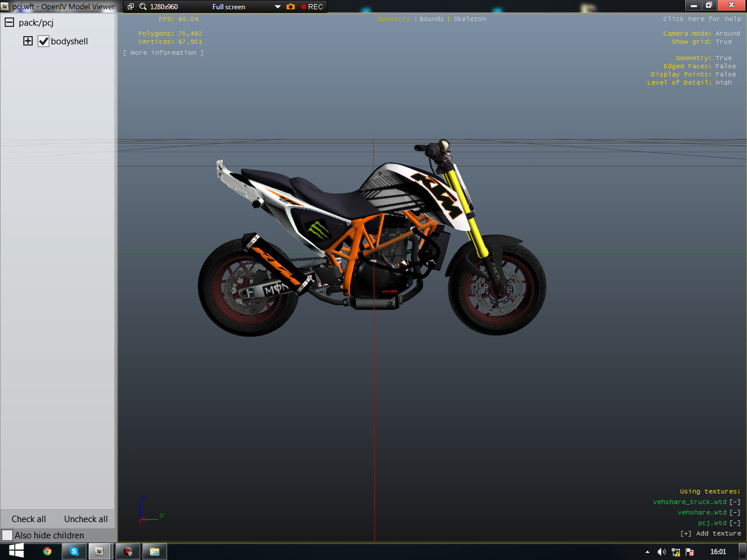Enable Also hide children checkbox
Screen dimensions: 747x560
(7, 535)
